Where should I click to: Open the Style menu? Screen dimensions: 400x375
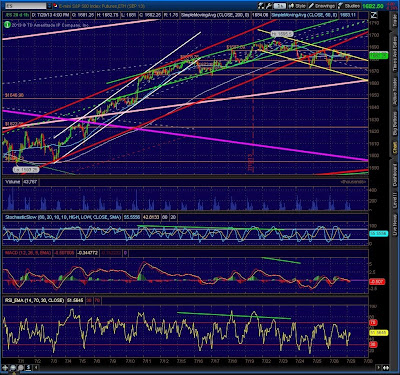(x=297, y=6)
